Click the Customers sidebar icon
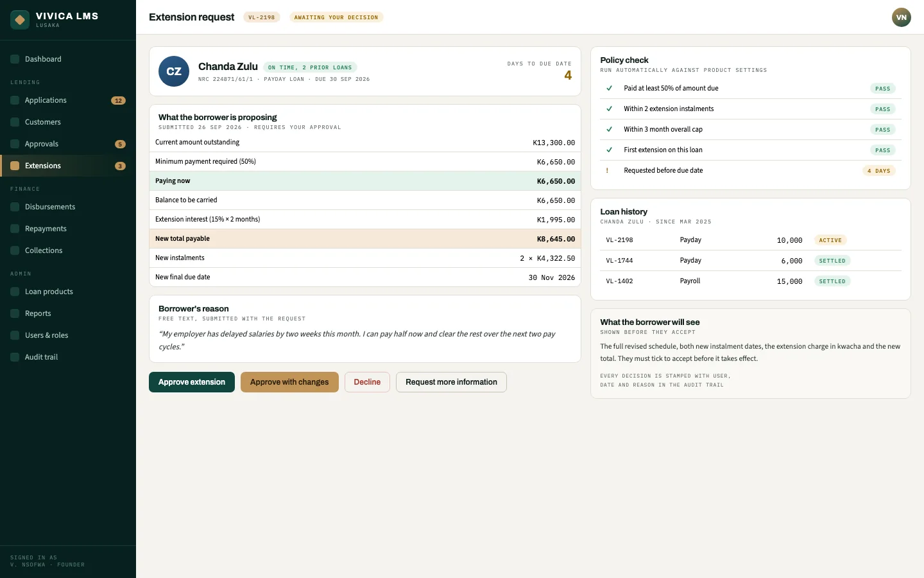The image size is (924, 578). pyautogui.click(x=15, y=122)
